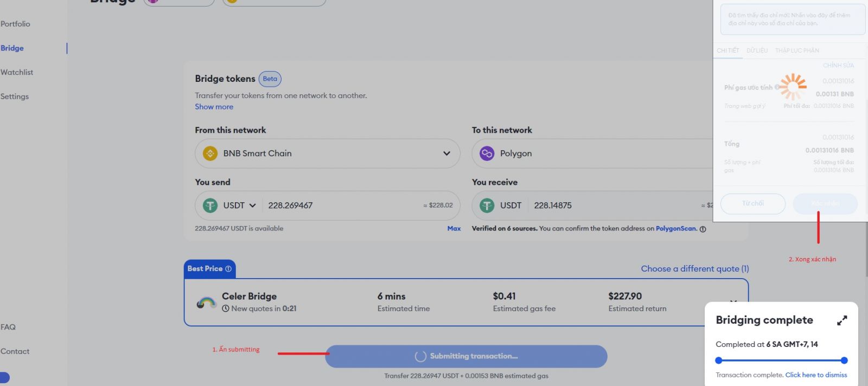Click the receive amount 228.14875
The image size is (868, 386).
553,205
